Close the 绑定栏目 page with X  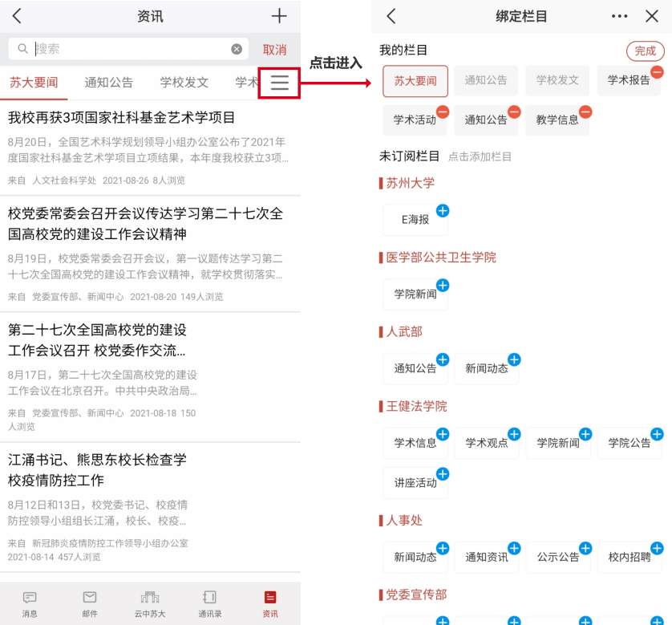(x=651, y=16)
